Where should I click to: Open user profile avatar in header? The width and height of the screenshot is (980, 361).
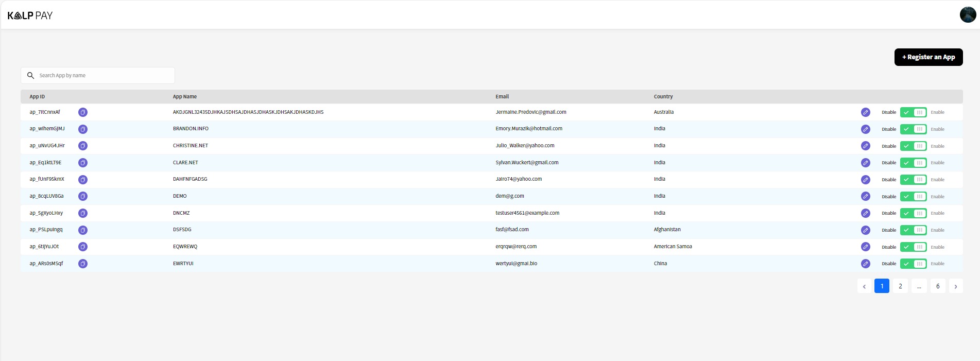point(968,14)
